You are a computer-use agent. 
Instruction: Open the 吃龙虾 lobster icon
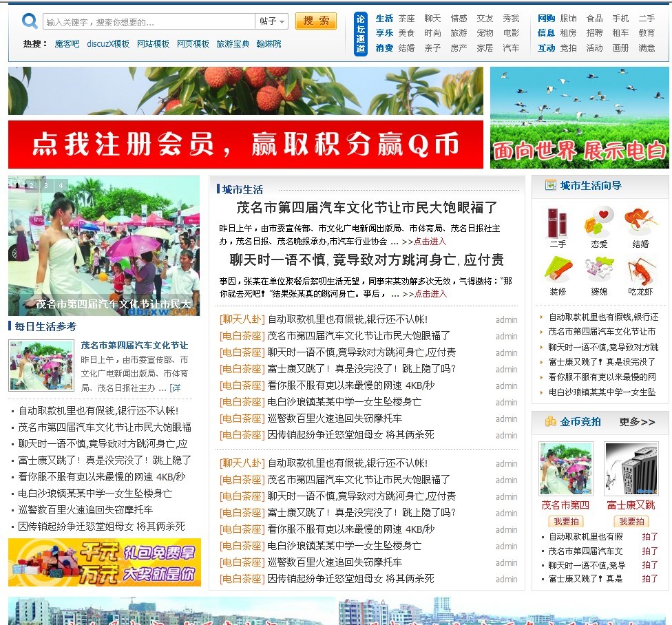(x=641, y=271)
